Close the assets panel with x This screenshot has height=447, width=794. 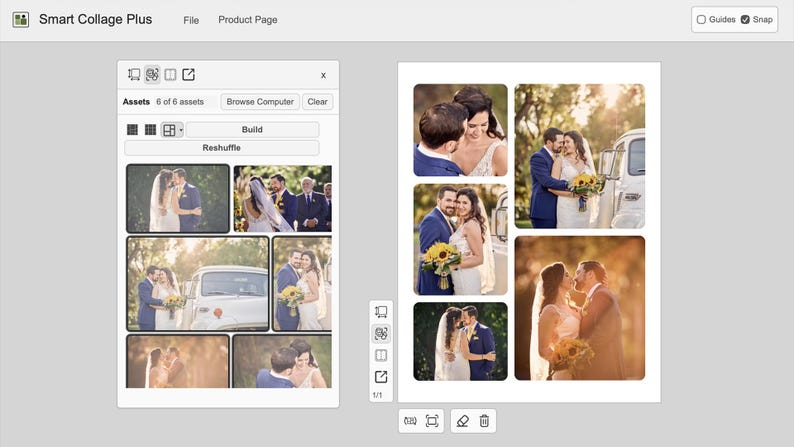coord(323,75)
